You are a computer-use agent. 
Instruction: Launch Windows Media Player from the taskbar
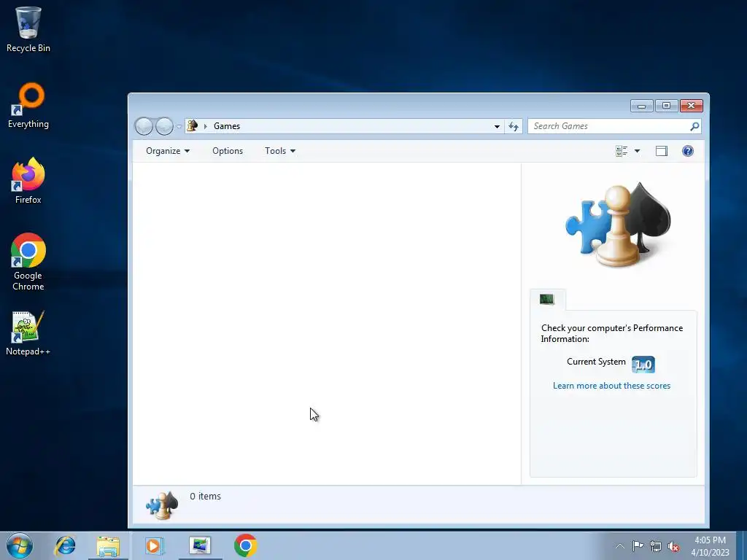pyautogui.click(x=154, y=545)
